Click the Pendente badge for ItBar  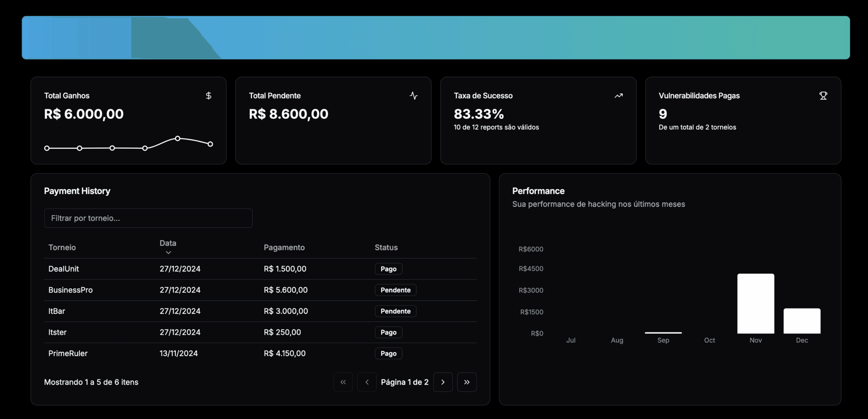pyautogui.click(x=395, y=311)
